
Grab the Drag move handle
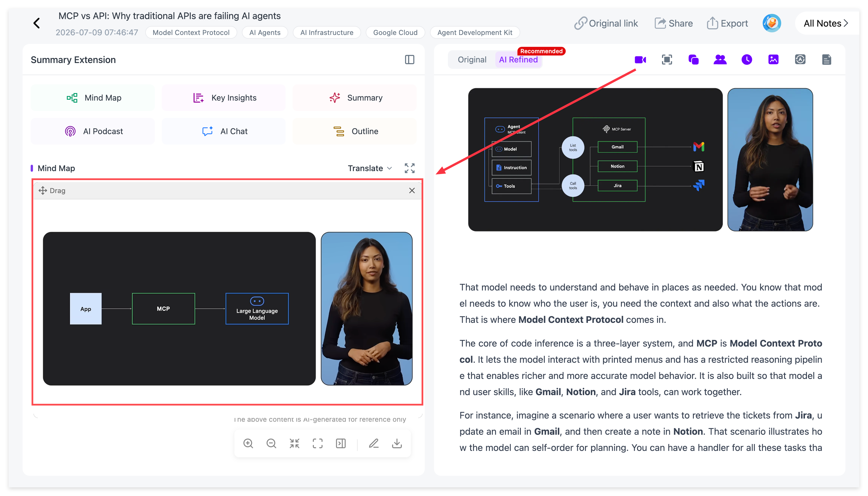point(43,190)
